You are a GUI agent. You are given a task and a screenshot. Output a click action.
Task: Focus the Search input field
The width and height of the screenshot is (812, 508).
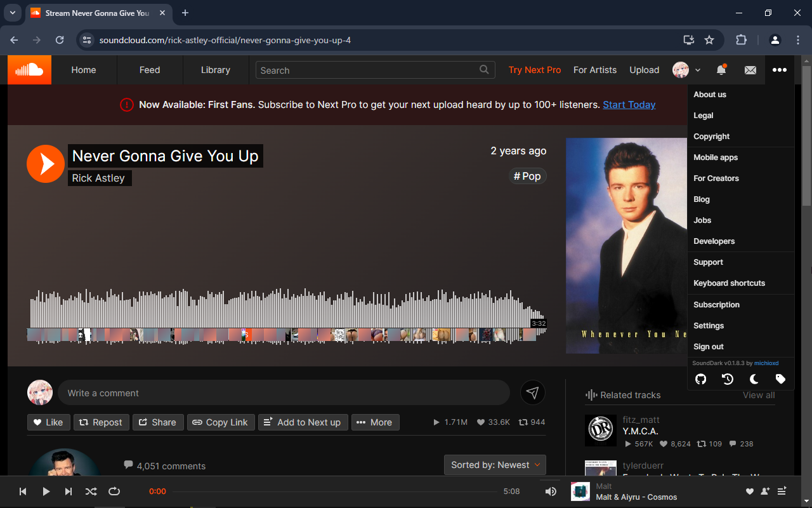pos(375,70)
